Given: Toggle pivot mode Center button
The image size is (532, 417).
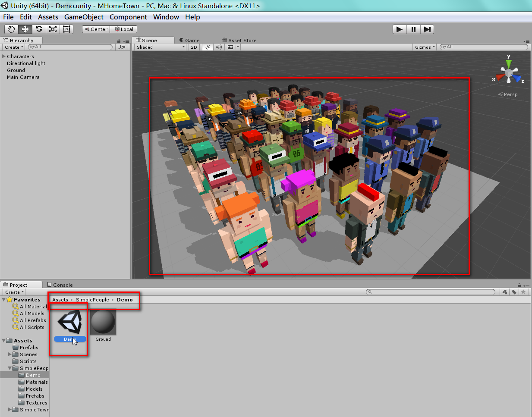Looking at the screenshot, I should click(x=96, y=29).
